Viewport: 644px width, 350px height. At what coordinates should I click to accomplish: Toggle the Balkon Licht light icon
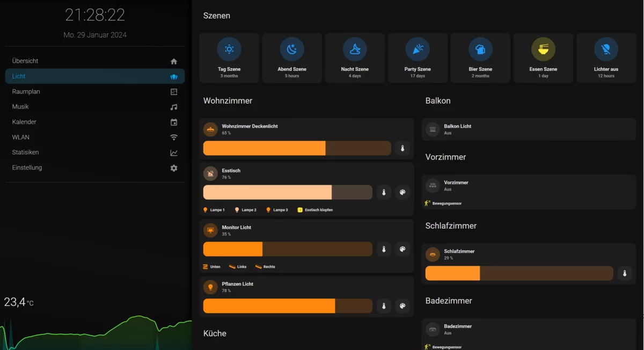(x=433, y=129)
